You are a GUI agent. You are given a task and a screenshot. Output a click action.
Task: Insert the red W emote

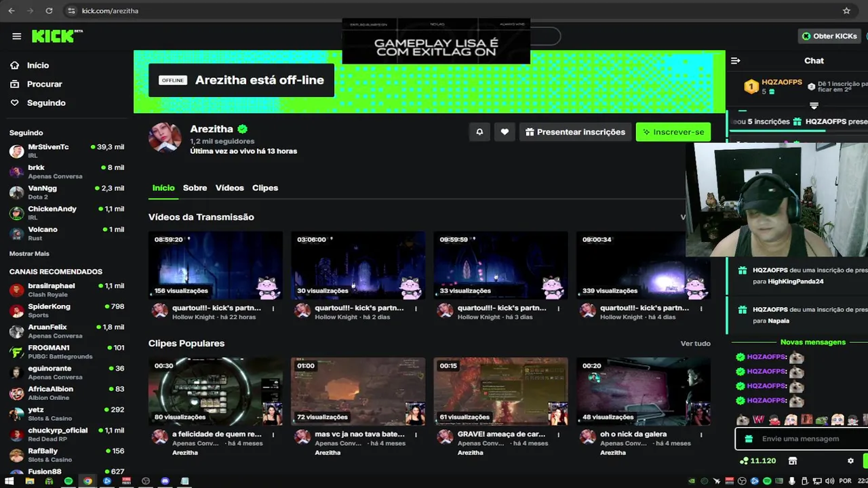(759, 420)
